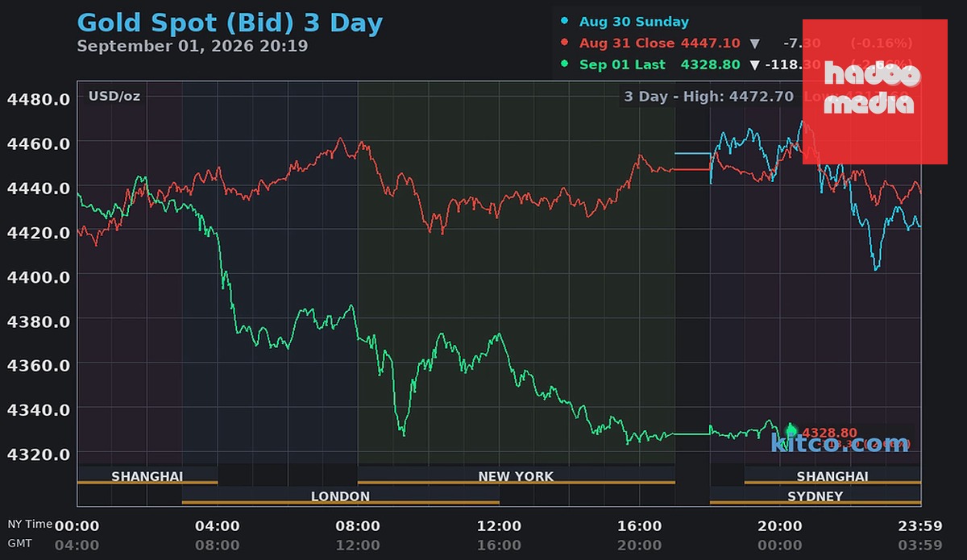Click the blue Aug 30 legend dot
This screenshot has width=967, height=560.
564,22
